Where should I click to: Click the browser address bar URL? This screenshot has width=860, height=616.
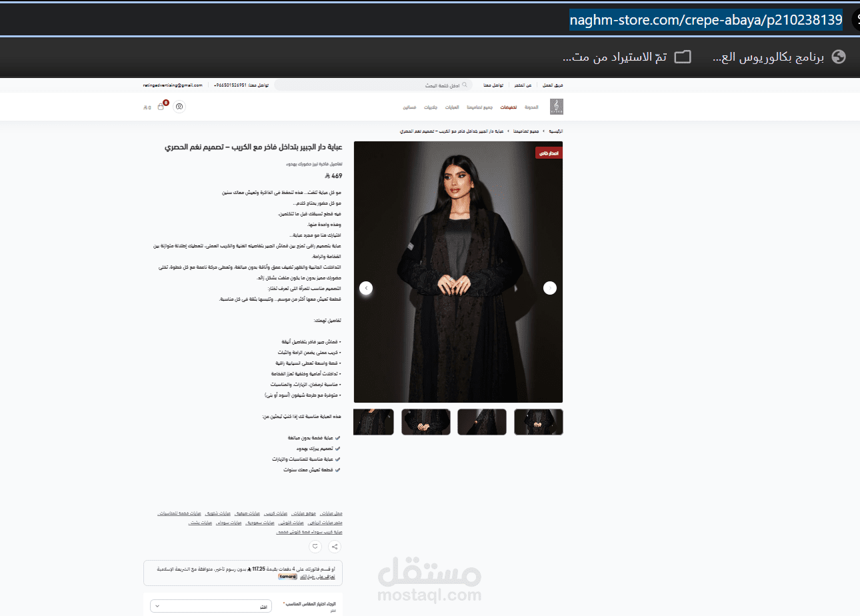click(705, 20)
